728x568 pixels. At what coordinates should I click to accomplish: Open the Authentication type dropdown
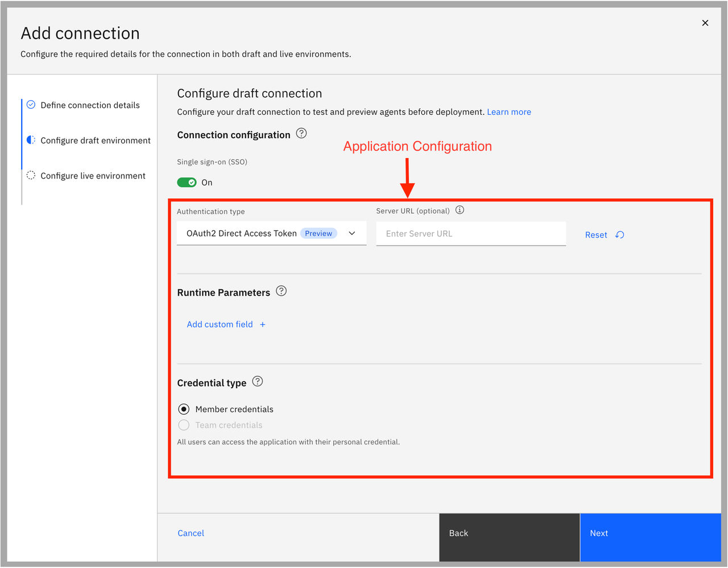(271, 234)
